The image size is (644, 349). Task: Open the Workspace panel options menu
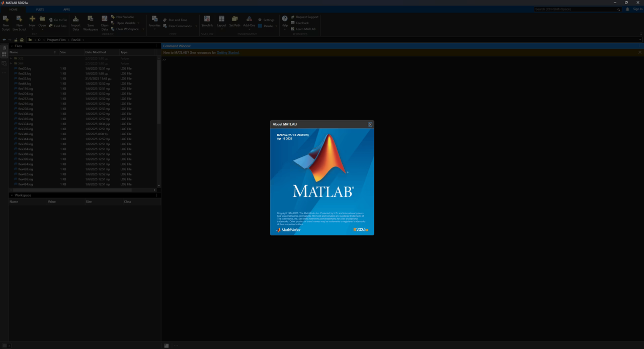pos(156,195)
